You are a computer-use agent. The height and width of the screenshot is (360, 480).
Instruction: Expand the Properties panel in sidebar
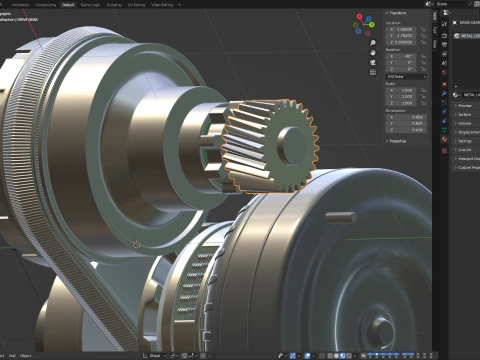pos(396,141)
